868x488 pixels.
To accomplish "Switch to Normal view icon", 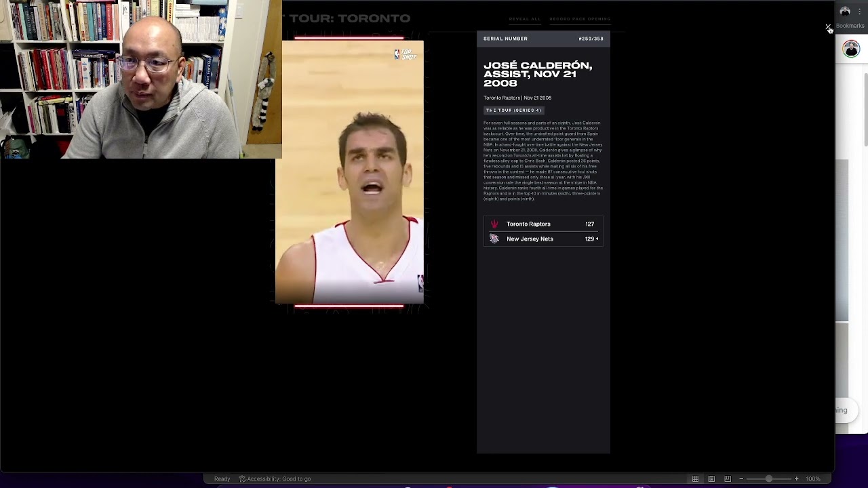I will point(695,479).
